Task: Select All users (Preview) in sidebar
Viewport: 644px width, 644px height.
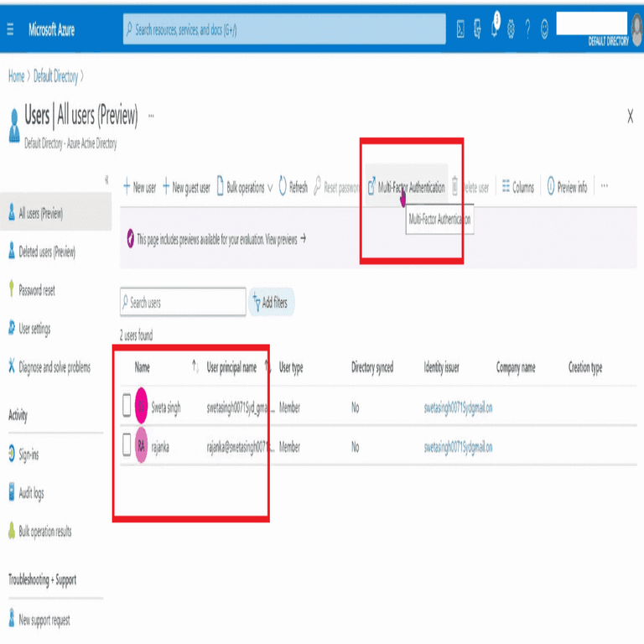Action: pyautogui.click(x=55, y=213)
